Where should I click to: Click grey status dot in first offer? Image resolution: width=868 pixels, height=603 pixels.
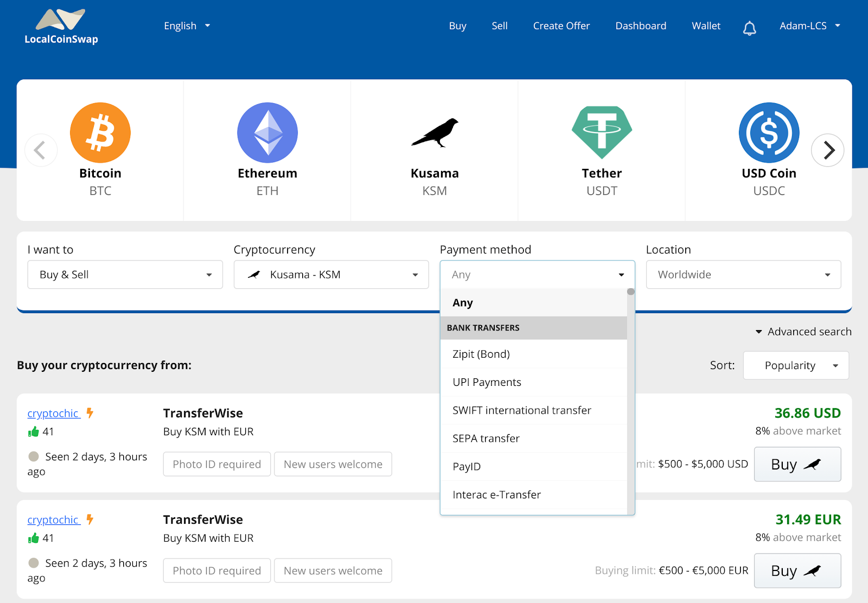click(x=34, y=456)
